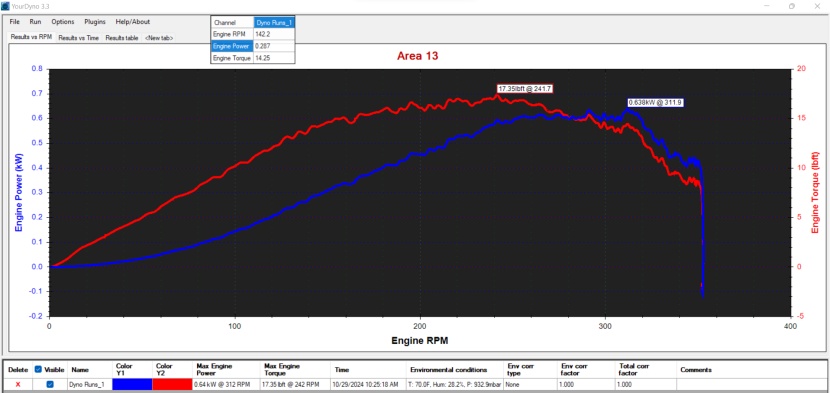830x393 pixels.
Task: Toggle visibility checkbox for Dyno Runs_1
Action: point(50,385)
